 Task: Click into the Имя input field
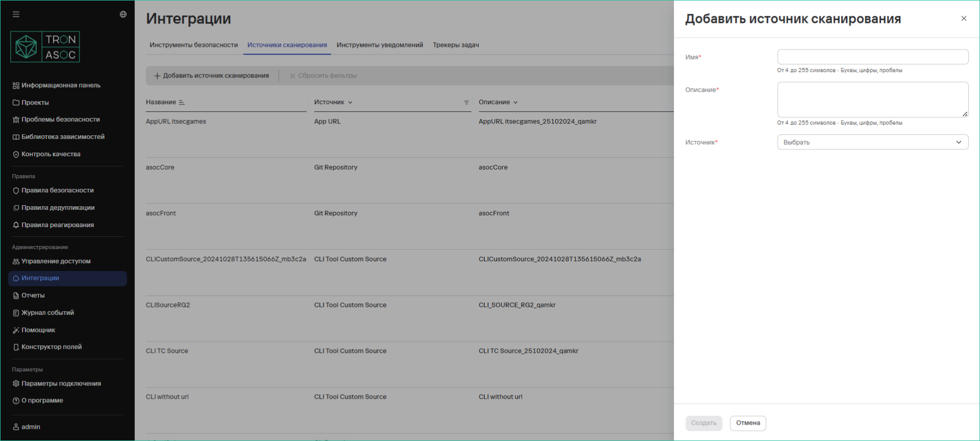(x=872, y=57)
